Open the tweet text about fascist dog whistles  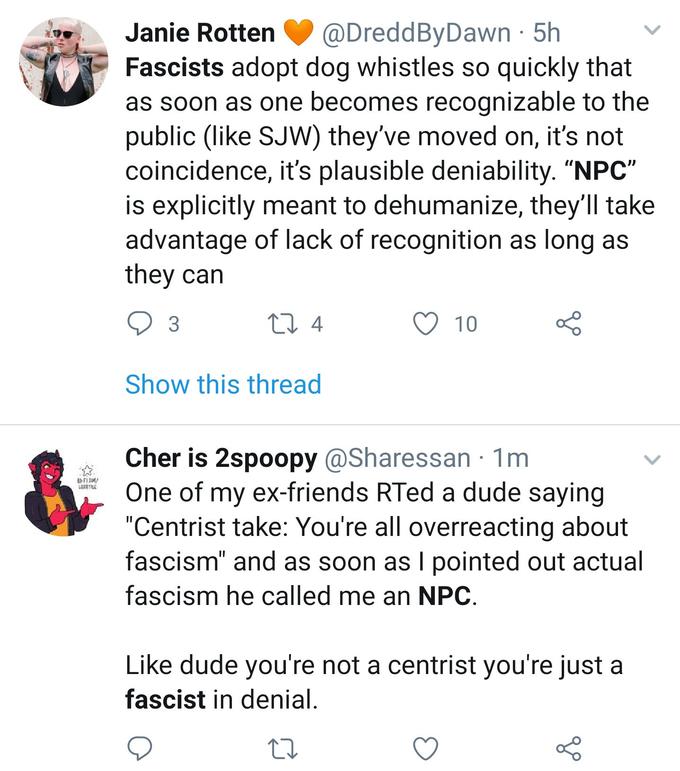pyautogui.click(x=385, y=170)
